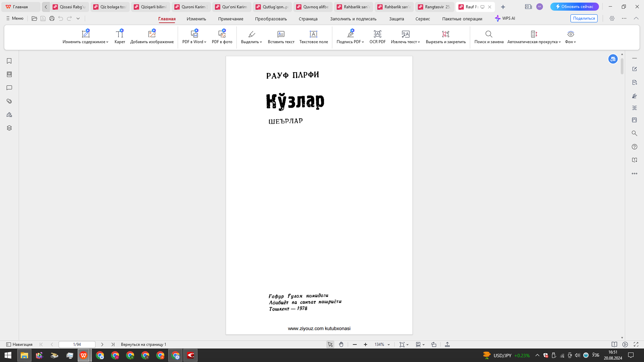
Task: Open the Convert ribbon tab
Action: (x=271, y=19)
